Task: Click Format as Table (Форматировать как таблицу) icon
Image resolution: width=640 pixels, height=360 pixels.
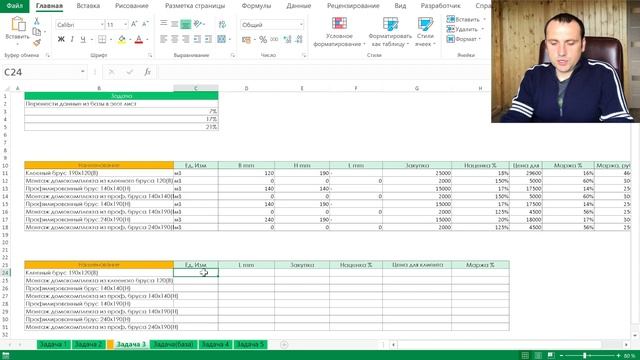Action: pos(390,24)
